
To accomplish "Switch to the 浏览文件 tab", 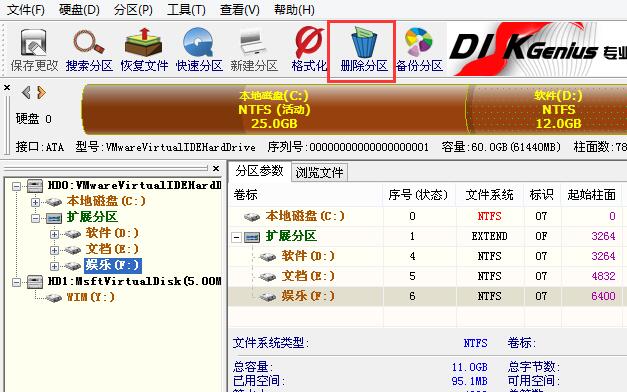I will point(319,173).
